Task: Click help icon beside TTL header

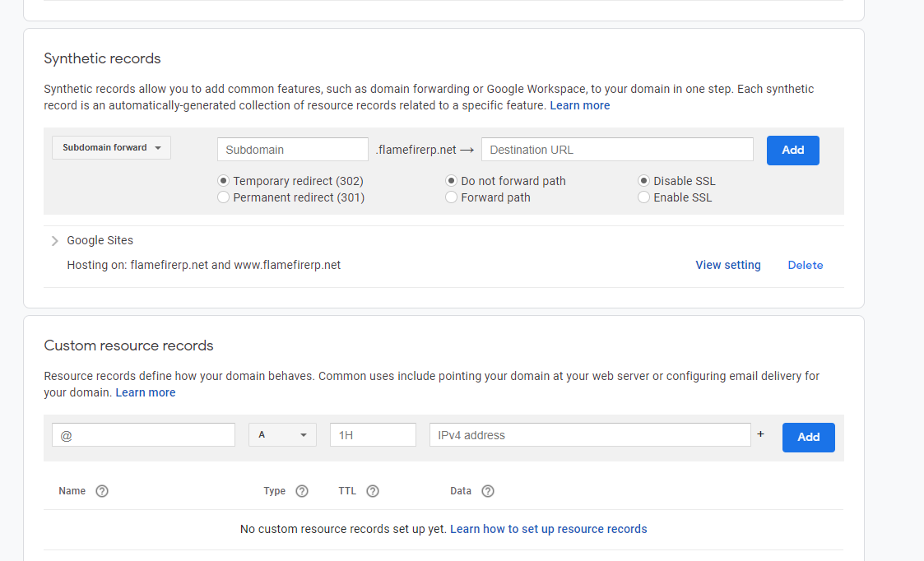Action: 373,491
